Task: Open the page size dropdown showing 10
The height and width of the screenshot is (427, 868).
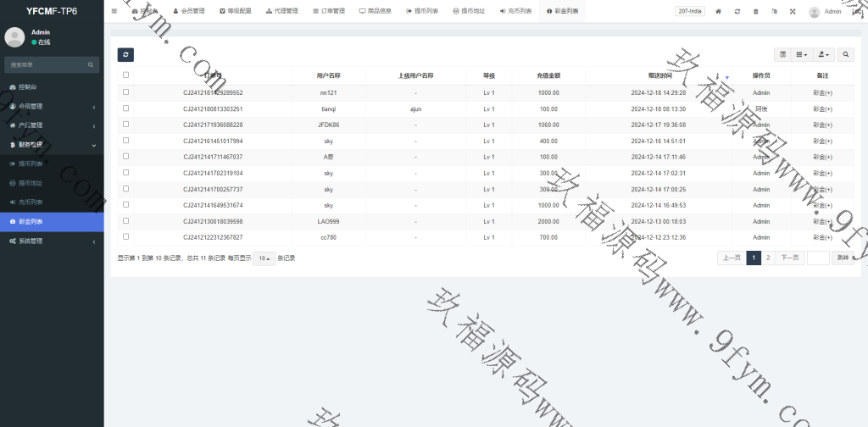Action: [x=264, y=258]
